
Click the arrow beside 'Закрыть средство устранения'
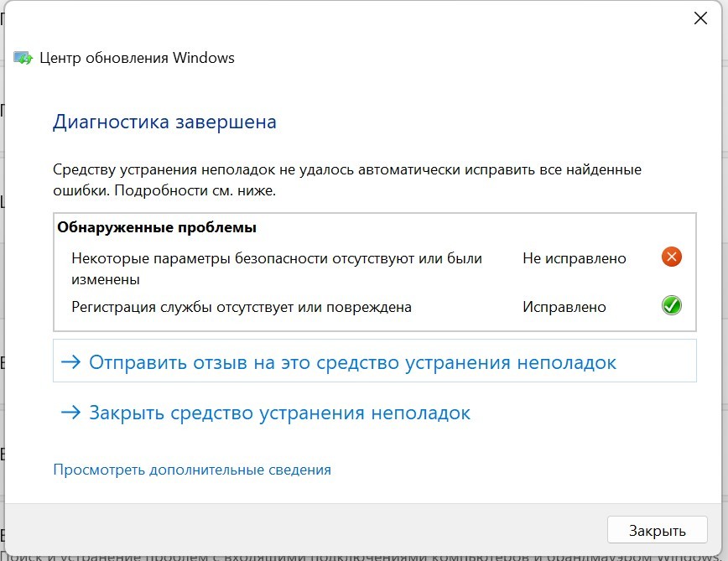tap(70, 412)
